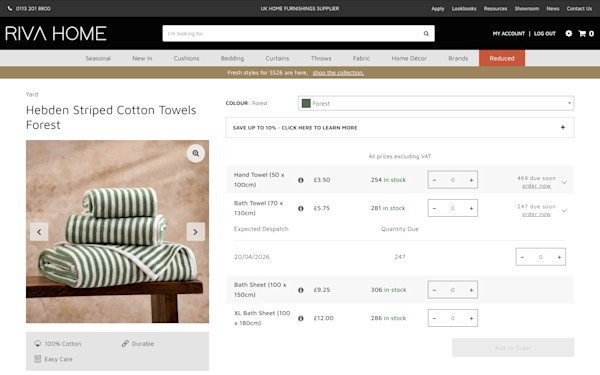Image resolution: width=600 pixels, height=375 pixels.
Task: Open the Home Décor menu
Action: click(x=409, y=58)
